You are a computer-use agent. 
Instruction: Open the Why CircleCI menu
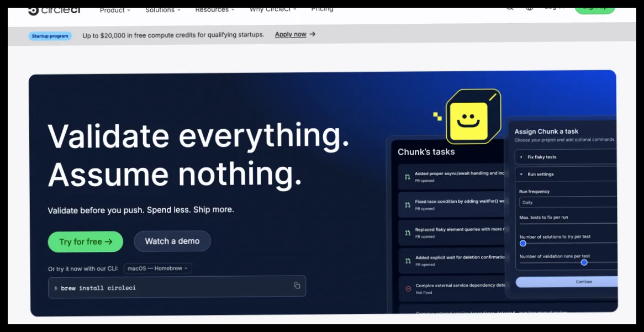click(x=273, y=9)
